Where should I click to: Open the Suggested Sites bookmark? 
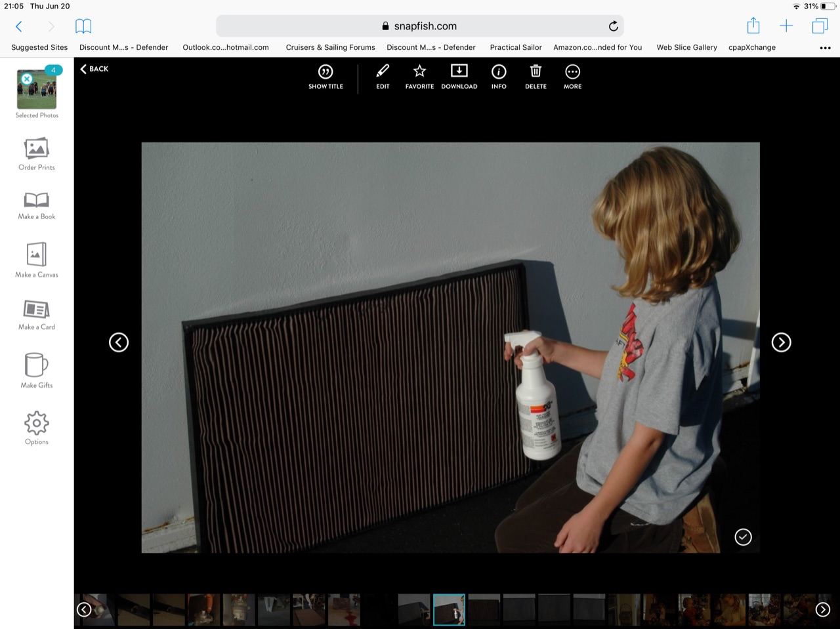click(x=39, y=47)
